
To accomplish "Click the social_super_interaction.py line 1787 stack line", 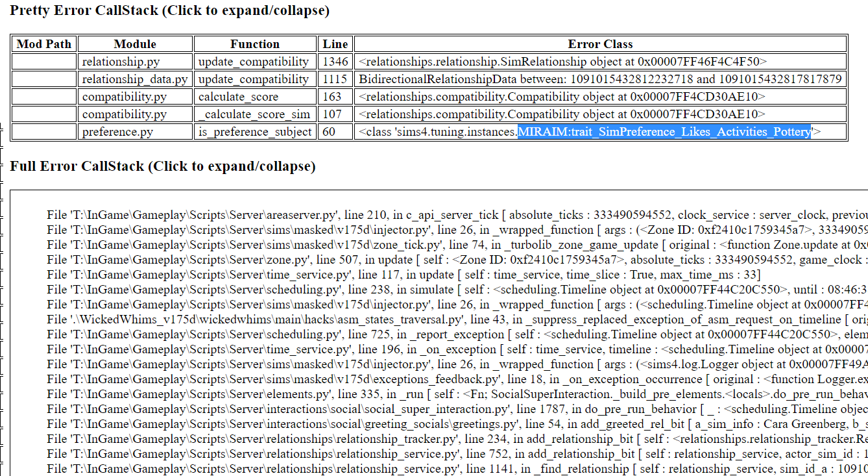I will 457,409.
